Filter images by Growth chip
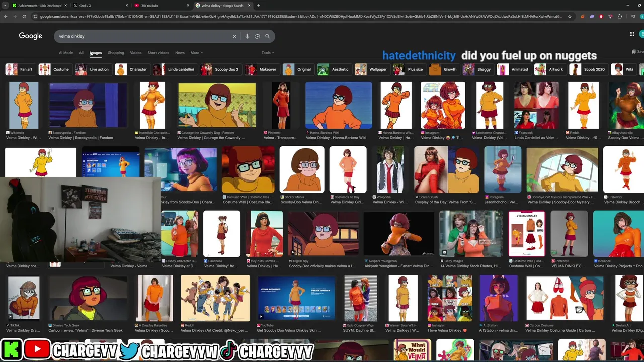This screenshot has width=644, height=362. pos(444,69)
